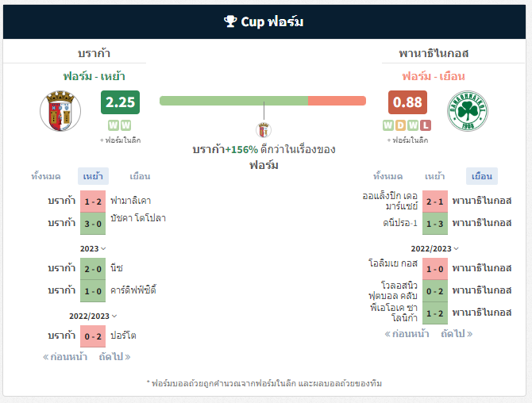Select Braga's เยือน away tab
This screenshot has width=532, height=403.
(140, 176)
